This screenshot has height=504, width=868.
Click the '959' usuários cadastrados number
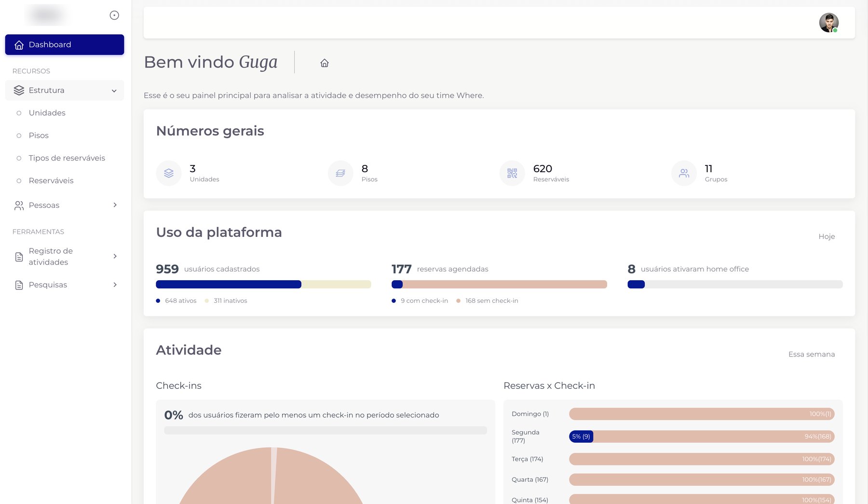(x=167, y=269)
